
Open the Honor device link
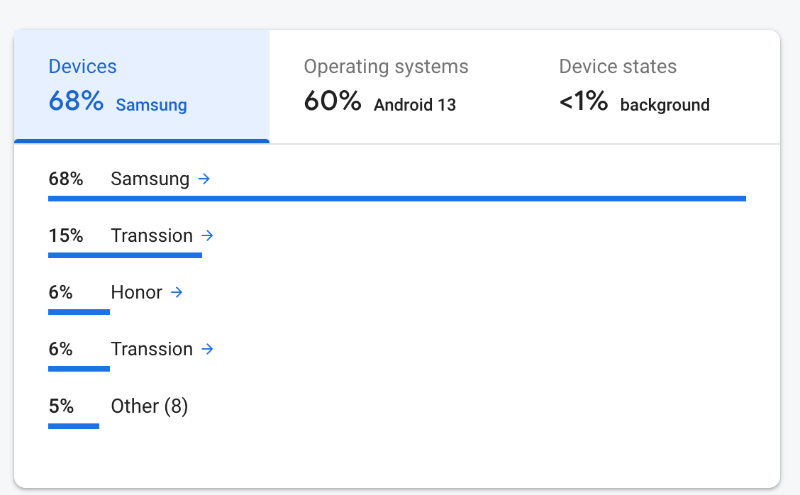[137, 293]
